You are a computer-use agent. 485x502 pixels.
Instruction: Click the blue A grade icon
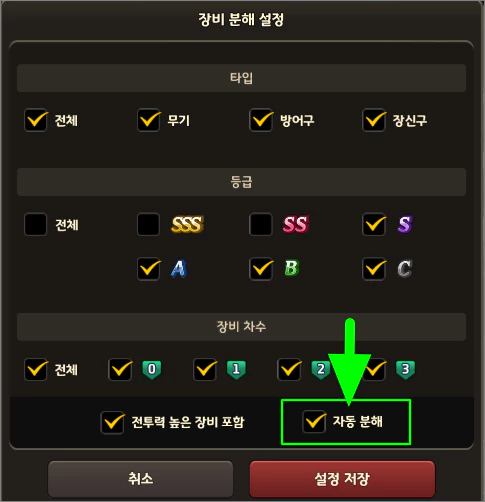(179, 269)
